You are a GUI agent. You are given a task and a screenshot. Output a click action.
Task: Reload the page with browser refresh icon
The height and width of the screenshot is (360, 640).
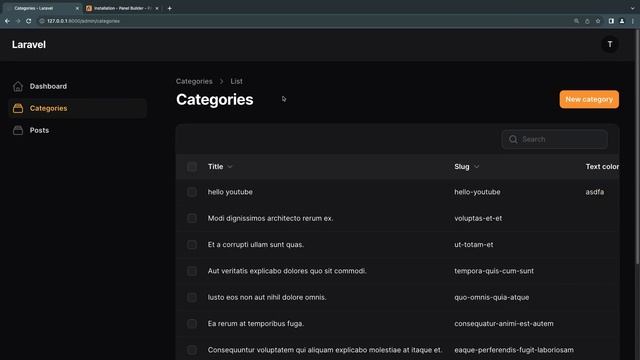29,21
